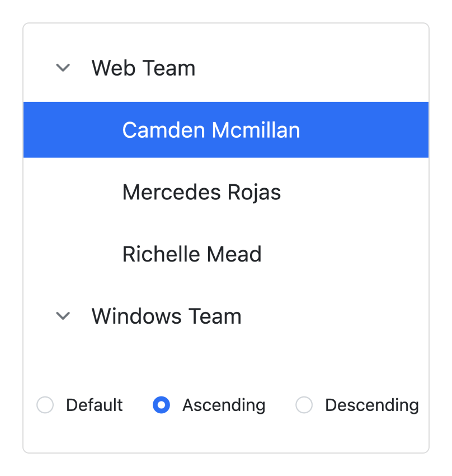Click the Ascending label text

click(223, 405)
